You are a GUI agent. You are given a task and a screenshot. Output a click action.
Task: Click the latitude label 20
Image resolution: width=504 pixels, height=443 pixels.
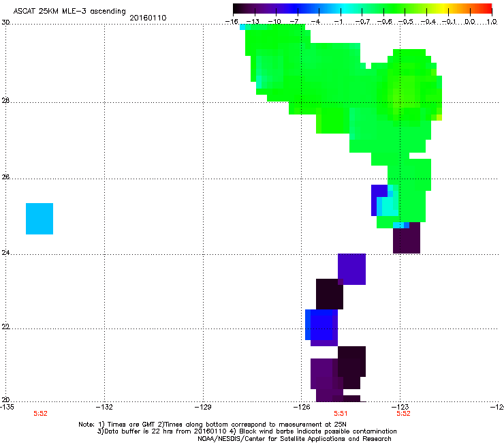coord(5,399)
